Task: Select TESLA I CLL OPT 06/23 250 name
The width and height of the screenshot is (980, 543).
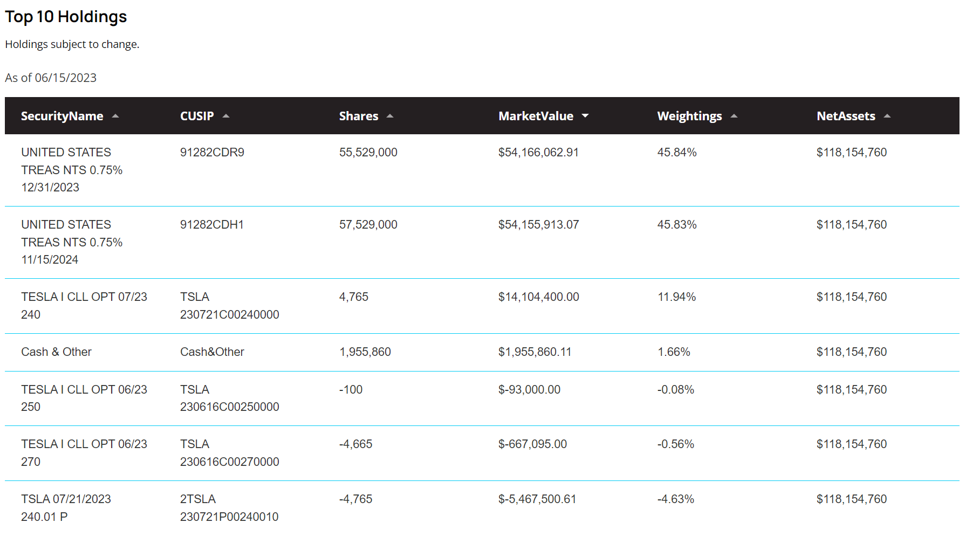Action: (x=84, y=398)
